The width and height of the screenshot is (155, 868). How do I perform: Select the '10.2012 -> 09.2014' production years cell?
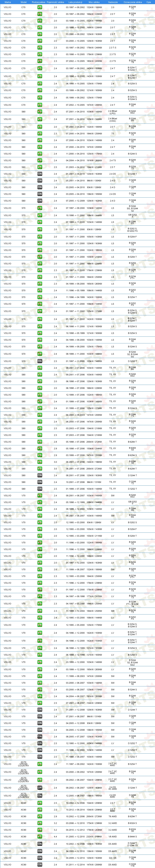[x=75, y=810]
